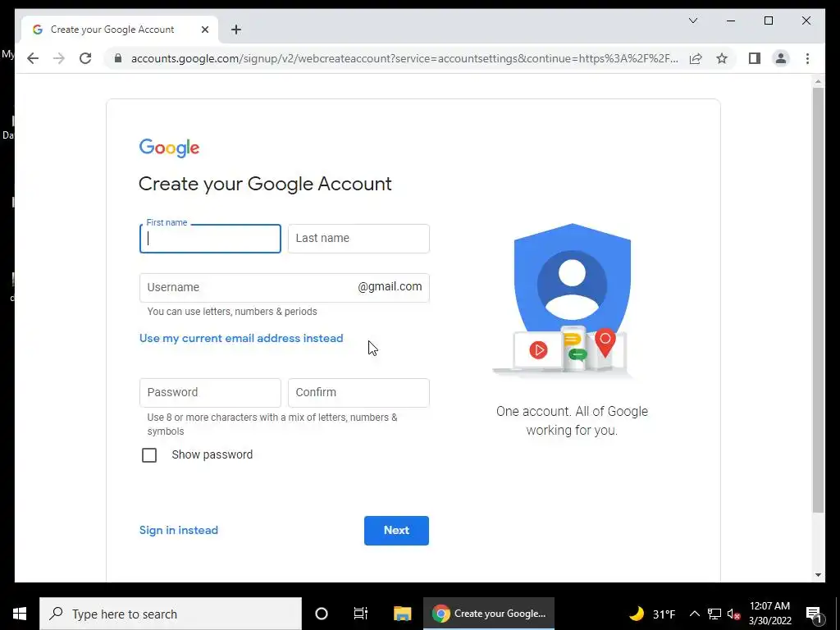This screenshot has width=840, height=630.
Task: Click scrollbar down arrow
Action: [818, 575]
